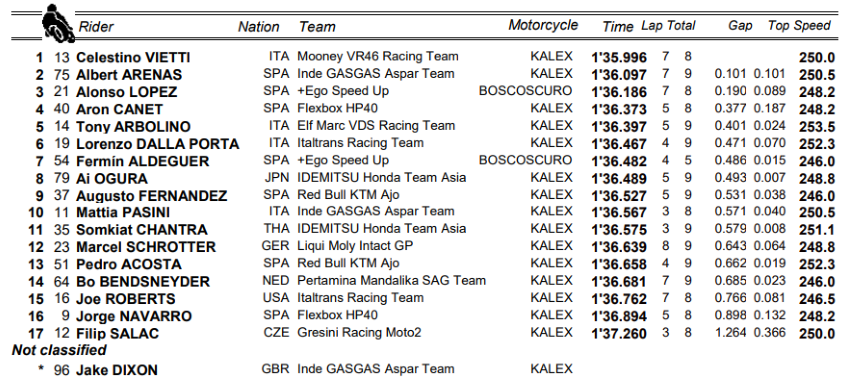The image size is (854, 383).
Task: Click the Nation column header
Action: [259, 27]
